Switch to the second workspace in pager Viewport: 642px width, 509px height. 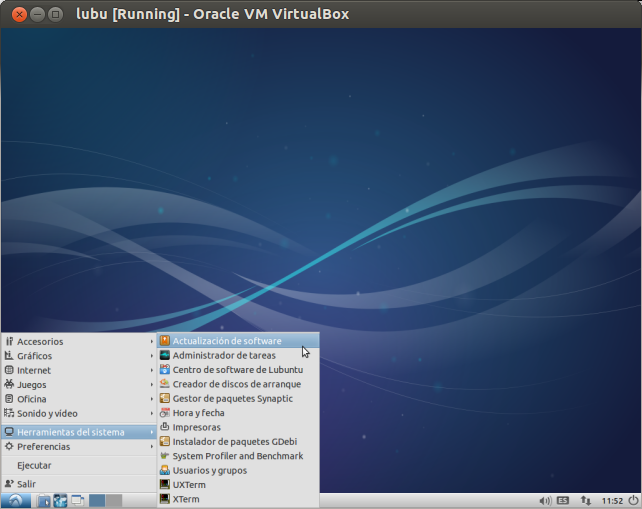click(x=114, y=500)
